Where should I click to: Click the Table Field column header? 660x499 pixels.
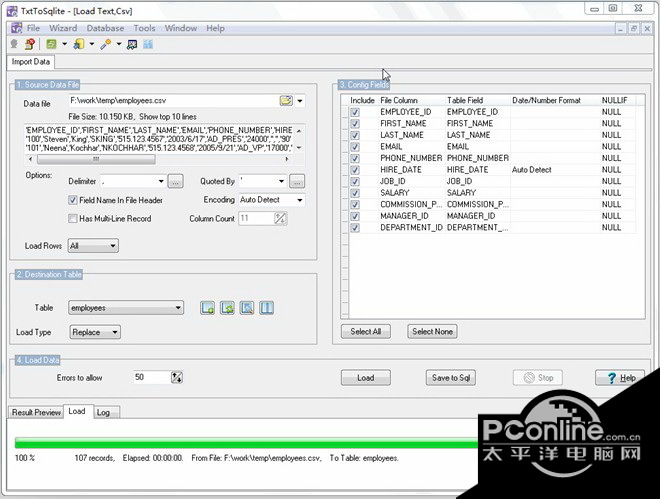(478, 101)
